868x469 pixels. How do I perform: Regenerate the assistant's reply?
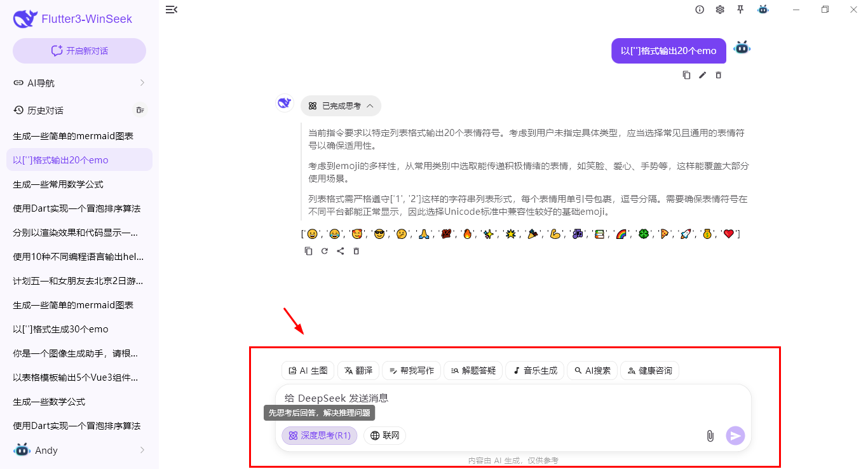324,250
